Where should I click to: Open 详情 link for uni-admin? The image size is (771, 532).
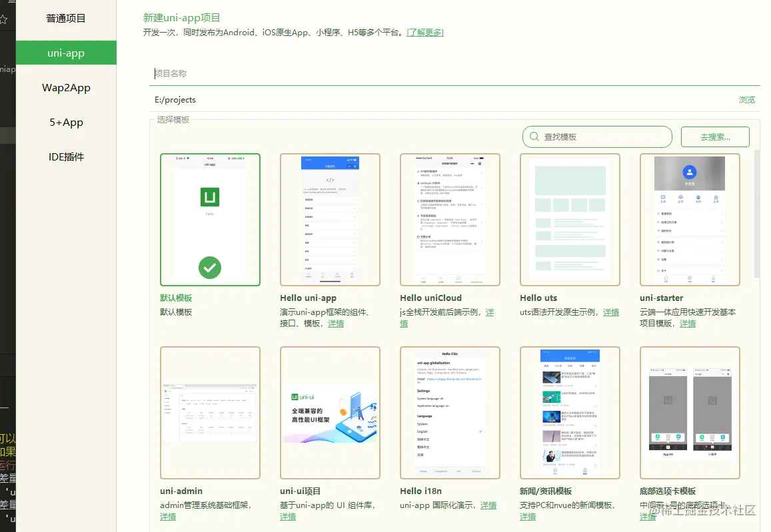tap(168, 517)
